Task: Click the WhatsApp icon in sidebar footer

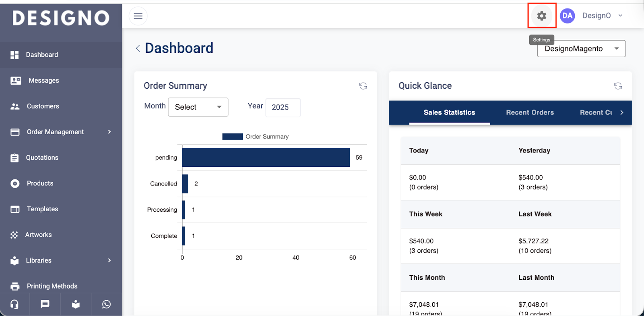Action: (x=106, y=304)
